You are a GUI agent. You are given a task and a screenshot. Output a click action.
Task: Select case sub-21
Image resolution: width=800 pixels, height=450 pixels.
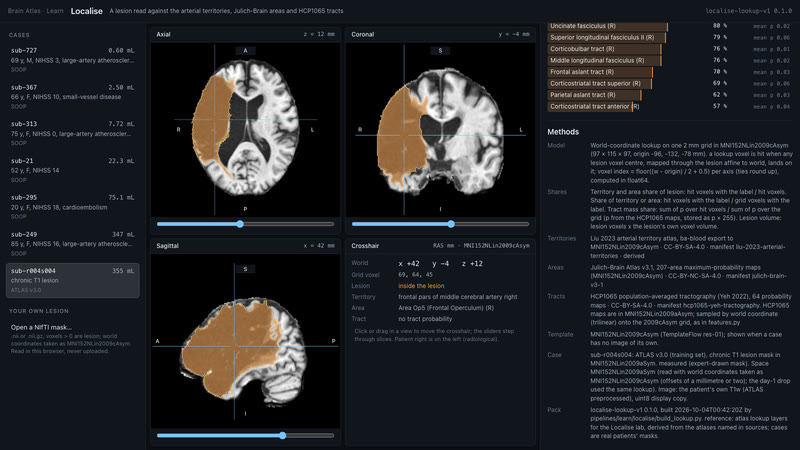[x=72, y=170]
